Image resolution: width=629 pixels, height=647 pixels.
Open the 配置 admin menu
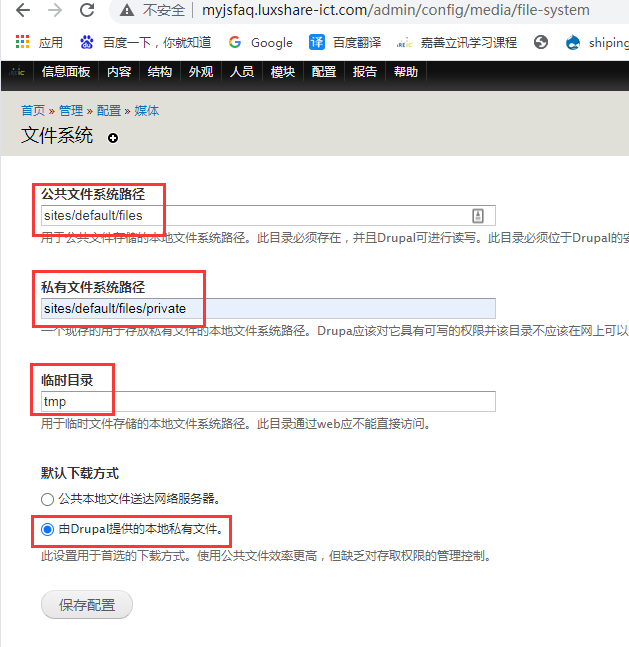pos(323,73)
